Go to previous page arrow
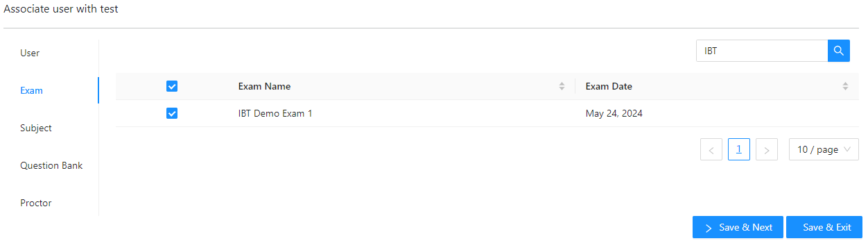The width and height of the screenshot is (868, 250). (711, 150)
